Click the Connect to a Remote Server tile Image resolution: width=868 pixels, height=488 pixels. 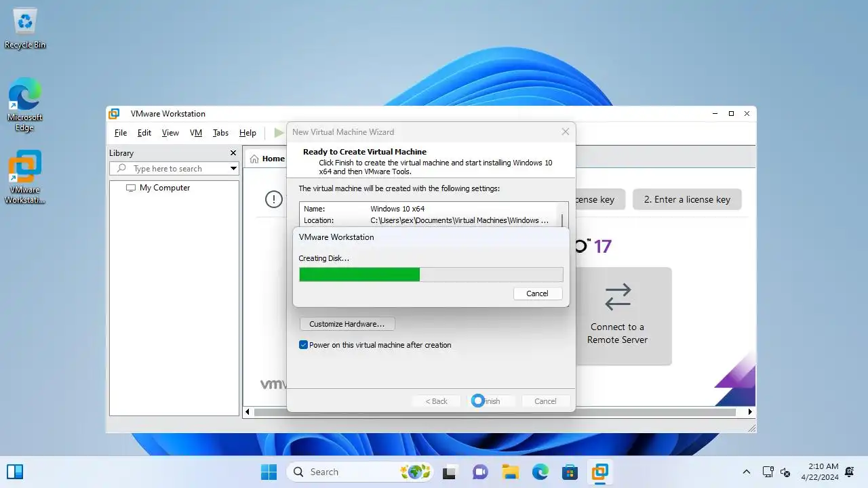617,316
